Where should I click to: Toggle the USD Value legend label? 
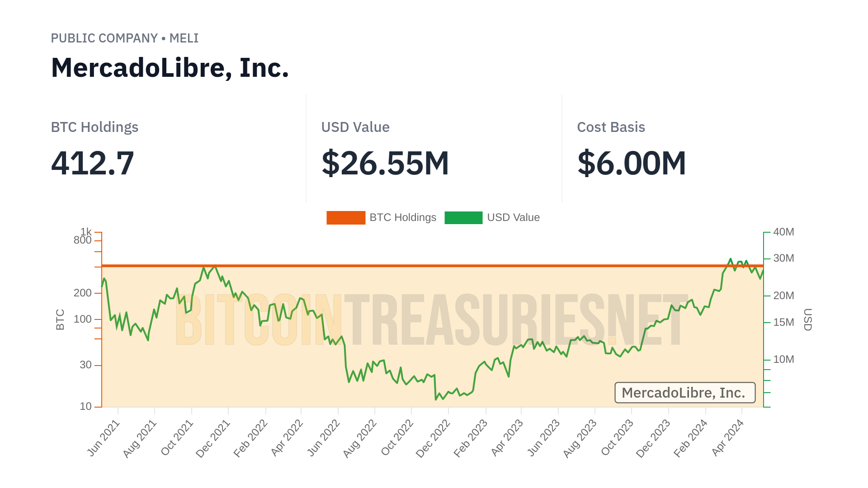coord(513,217)
